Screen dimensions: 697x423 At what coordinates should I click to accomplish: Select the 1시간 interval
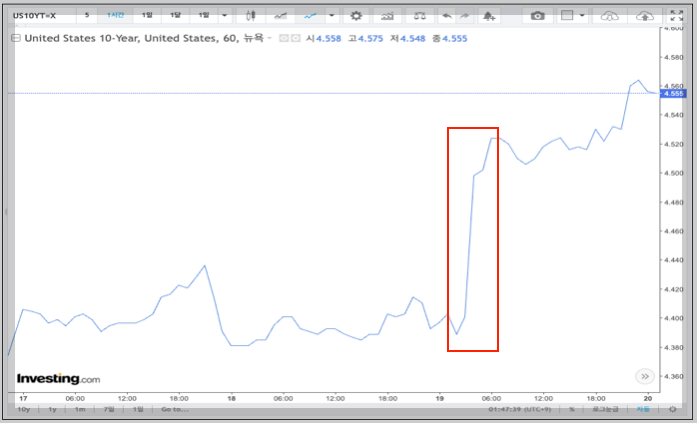(x=116, y=16)
